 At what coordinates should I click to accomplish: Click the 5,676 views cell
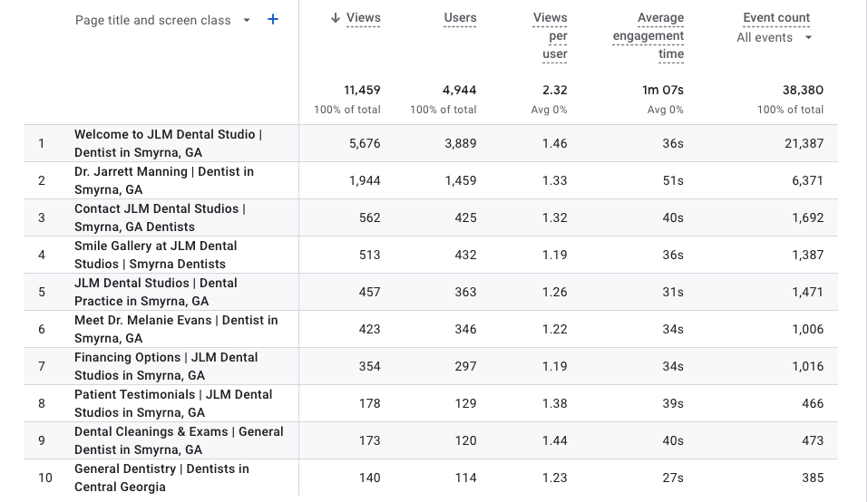(365, 143)
